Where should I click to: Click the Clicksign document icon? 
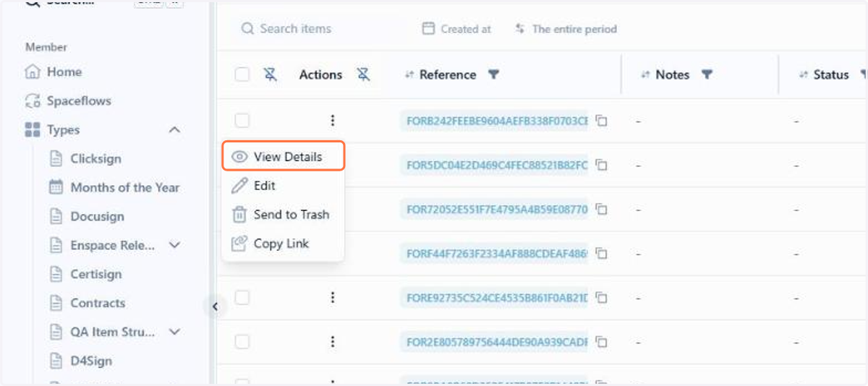(x=56, y=158)
